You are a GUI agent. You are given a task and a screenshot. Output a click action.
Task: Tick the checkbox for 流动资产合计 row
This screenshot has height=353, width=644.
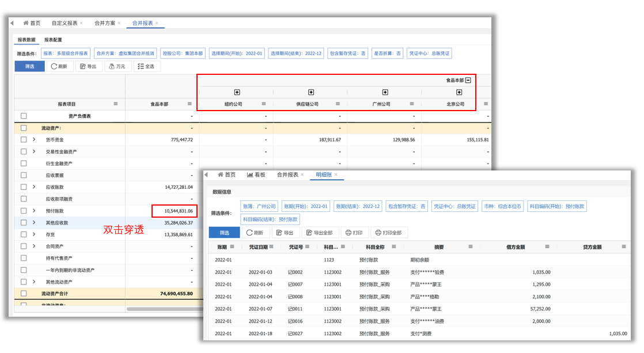pyautogui.click(x=24, y=294)
